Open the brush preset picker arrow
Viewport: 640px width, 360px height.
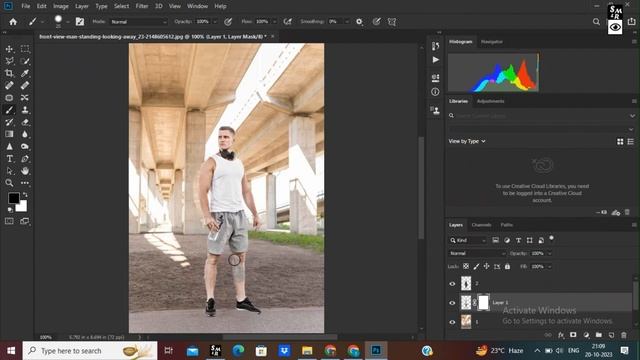68,22
